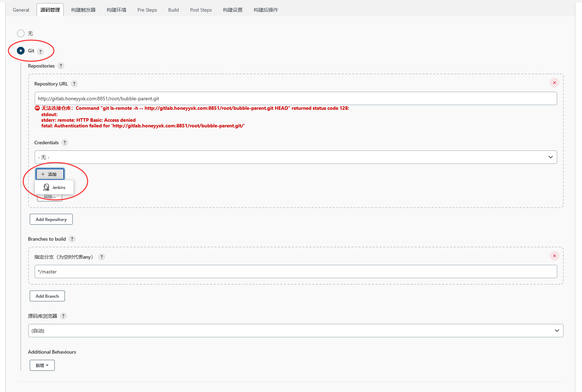
Task: Switch to the 构建触发器 tab
Action: coord(83,10)
